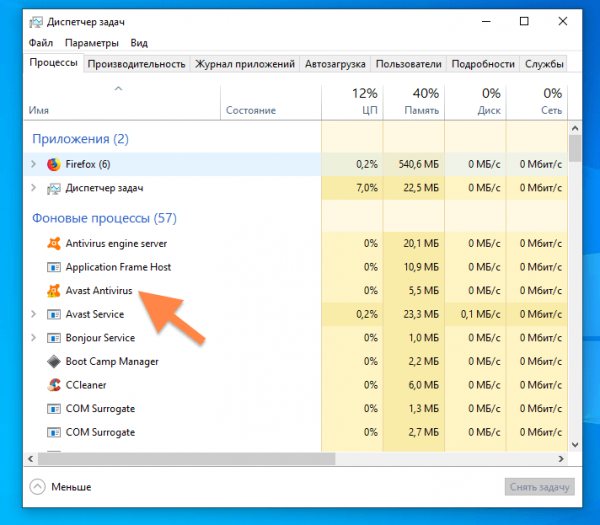This screenshot has width=600, height=525.
Task: Click the Bonjour Service icon
Action: coord(54,338)
